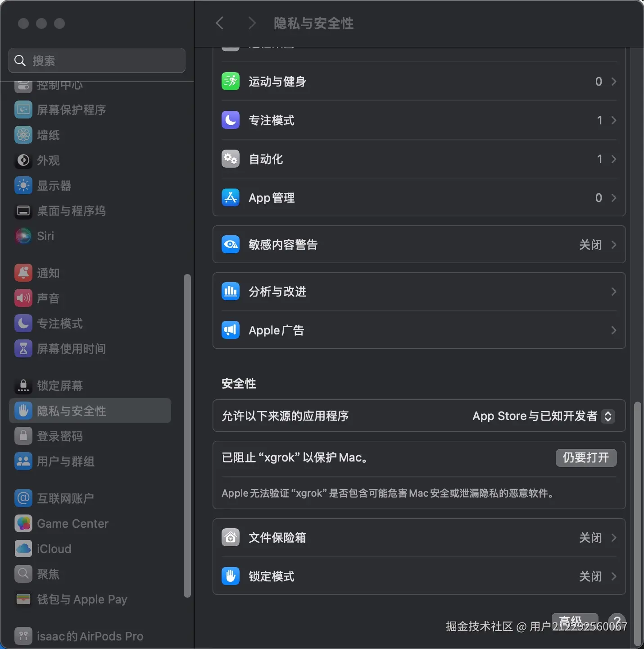644x649 pixels.
Task: Select the 外观 appearance icon
Action: [23, 160]
